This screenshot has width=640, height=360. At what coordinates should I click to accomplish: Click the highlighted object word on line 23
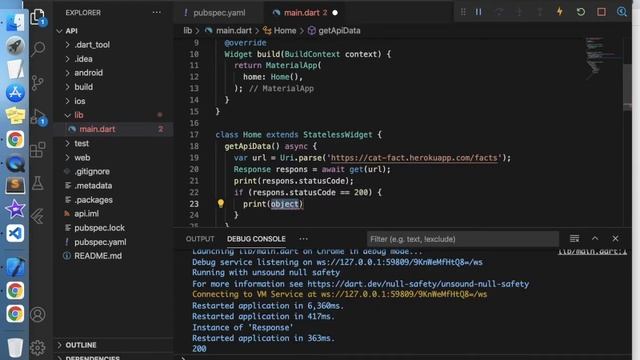click(x=284, y=204)
